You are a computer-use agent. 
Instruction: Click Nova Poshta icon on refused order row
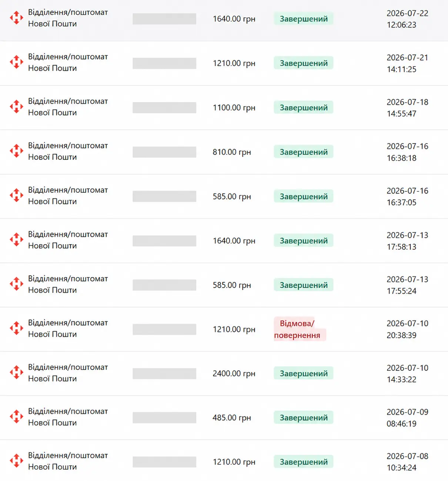click(16, 328)
